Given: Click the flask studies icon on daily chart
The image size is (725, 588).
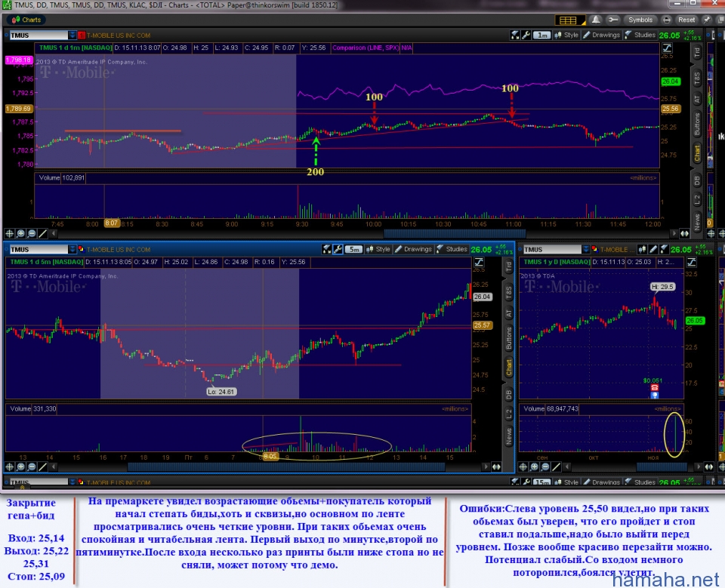Looking at the screenshot, I should pyautogui.click(x=664, y=250).
